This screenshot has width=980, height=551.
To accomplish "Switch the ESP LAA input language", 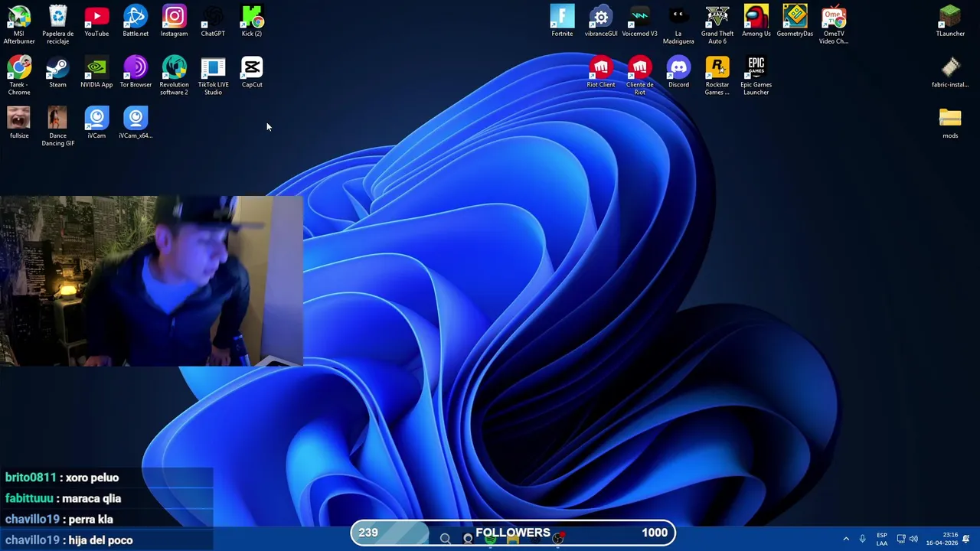I will click(882, 539).
